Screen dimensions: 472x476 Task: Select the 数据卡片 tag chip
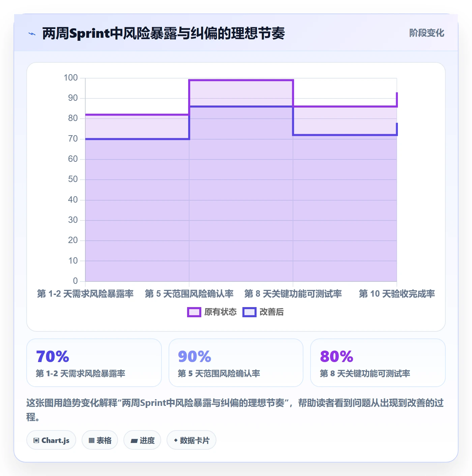191,440
